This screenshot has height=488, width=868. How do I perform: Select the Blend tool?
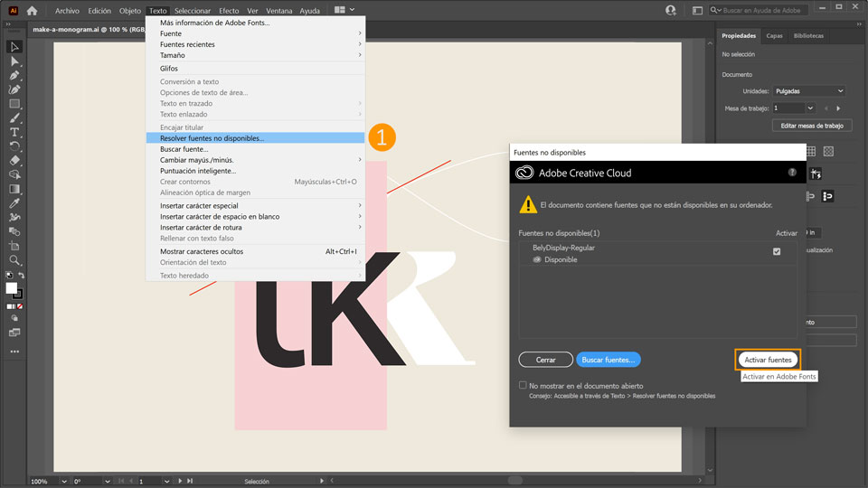(x=15, y=232)
